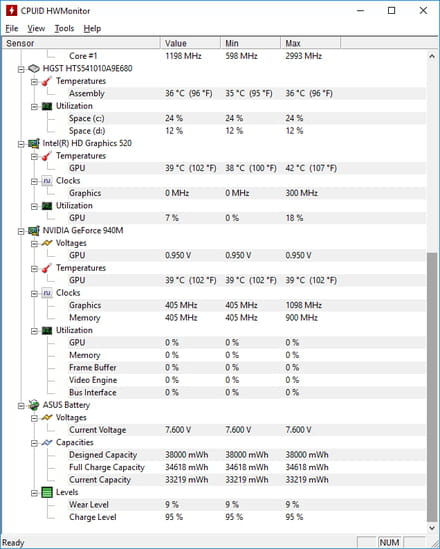Select the Full Charge Capacity row

[214, 467]
